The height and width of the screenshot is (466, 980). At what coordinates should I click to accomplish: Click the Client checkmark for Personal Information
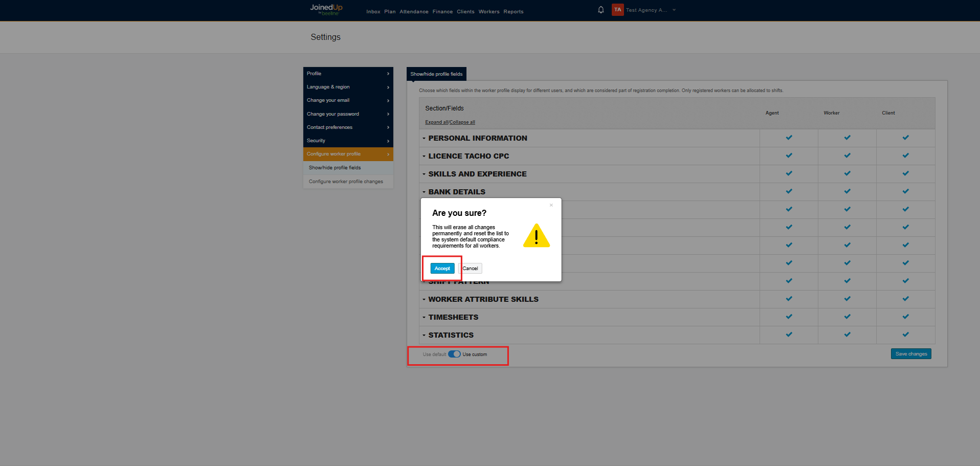[905, 138]
